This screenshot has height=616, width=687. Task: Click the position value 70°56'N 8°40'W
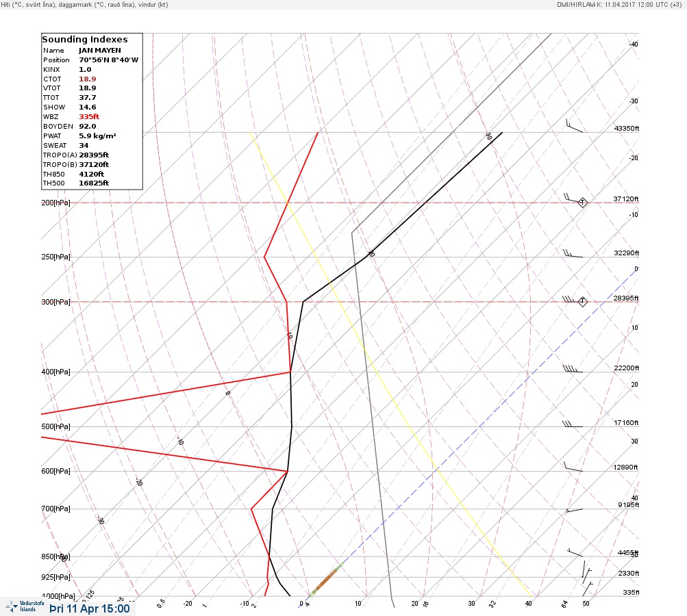[109, 60]
